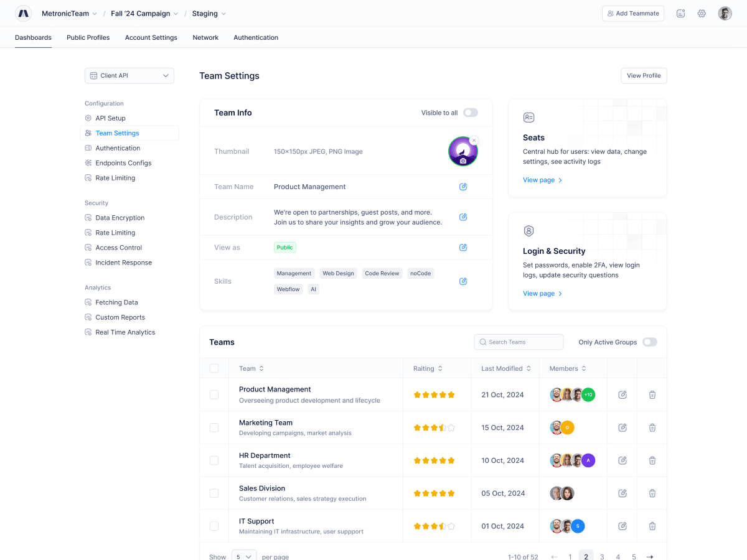Remove thumbnail using the small X icon
Screen dimensions: 747x560
click(474, 141)
